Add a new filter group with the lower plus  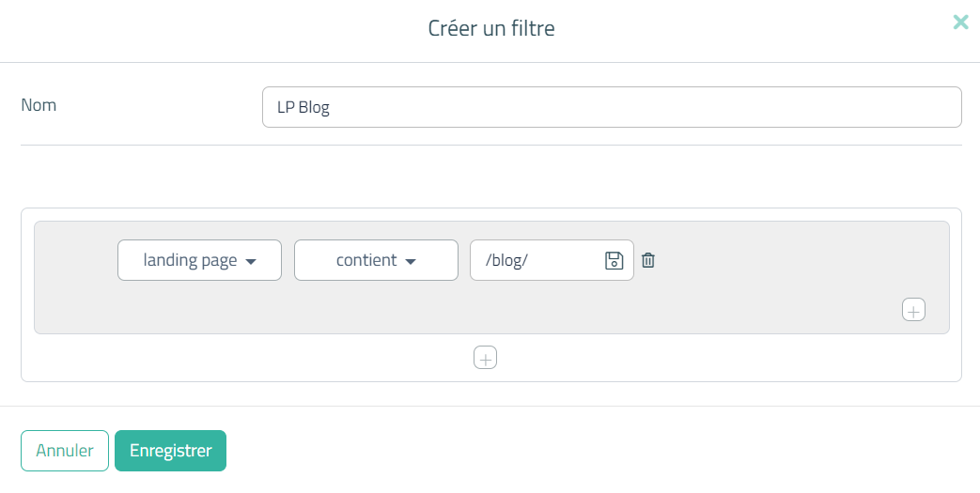point(485,358)
